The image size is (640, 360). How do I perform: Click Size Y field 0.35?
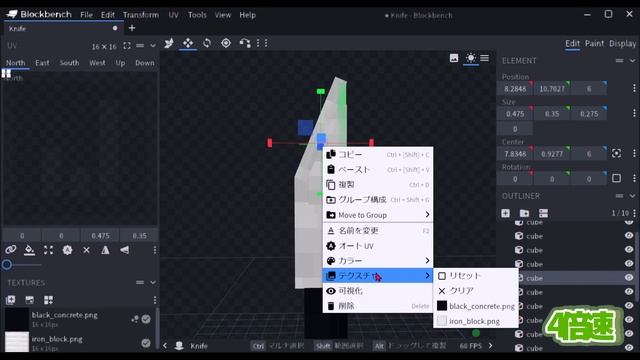click(552, 114)
